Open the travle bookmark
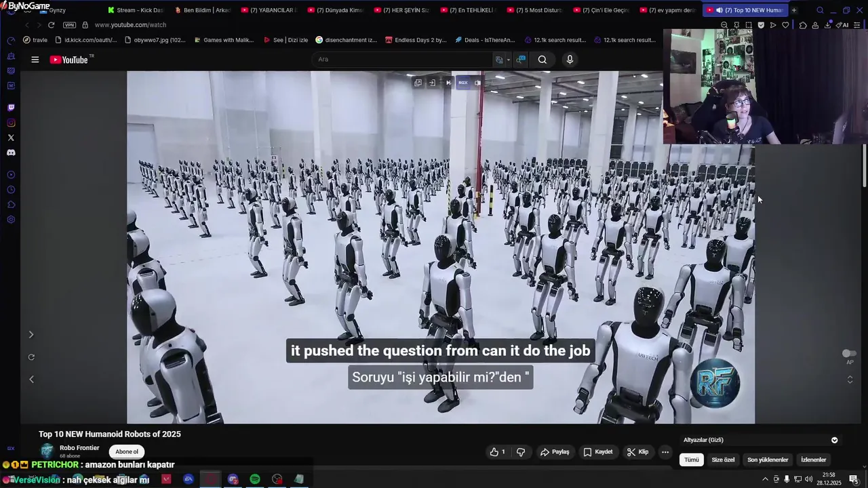The image size is (868, 488). [x=35, y=40]
